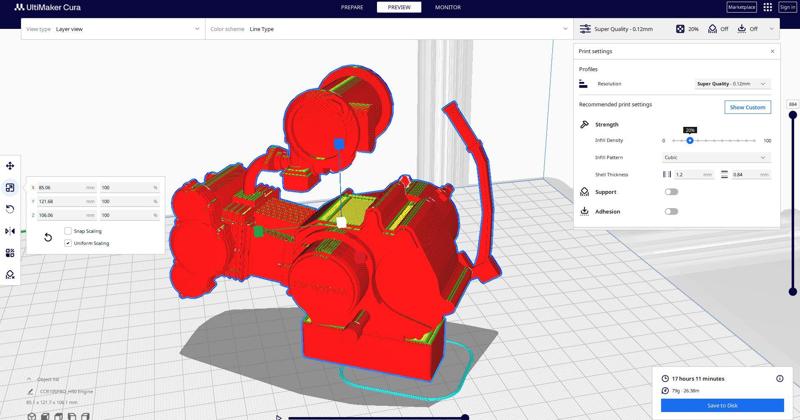The width and height of the screenshot is (800, 420).
Task: Click the filament spool usage icon
Action: pos(665,391)
